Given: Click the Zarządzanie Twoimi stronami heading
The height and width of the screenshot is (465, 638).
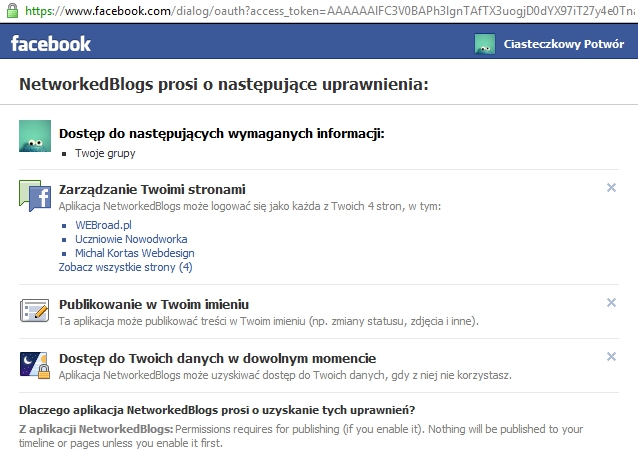Looking at the screenshot, I should pos(152,189).
